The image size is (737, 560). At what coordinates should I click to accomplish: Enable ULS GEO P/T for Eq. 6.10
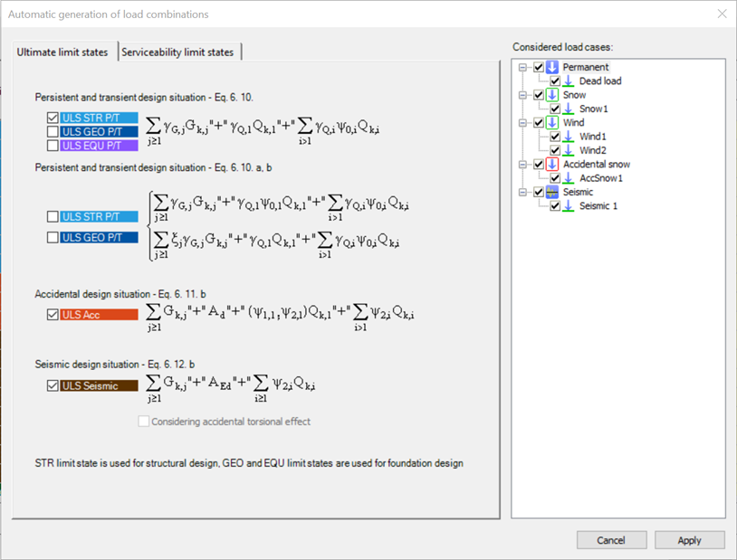53,131
